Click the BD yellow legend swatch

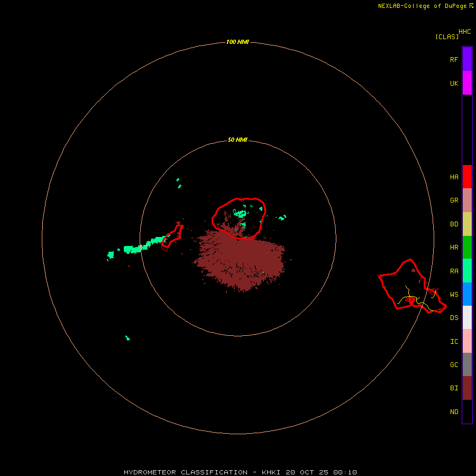(x=467, y=224)
